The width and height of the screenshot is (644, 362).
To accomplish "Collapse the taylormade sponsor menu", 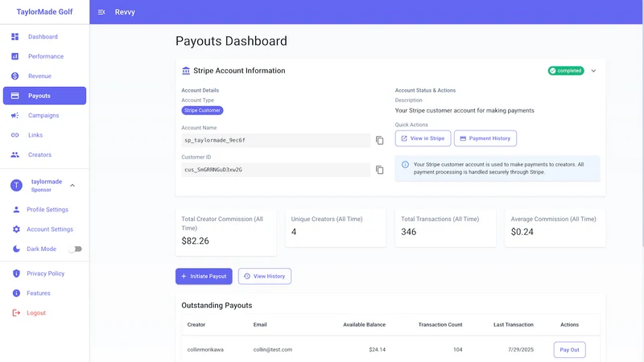I will (x=72, y=186).
